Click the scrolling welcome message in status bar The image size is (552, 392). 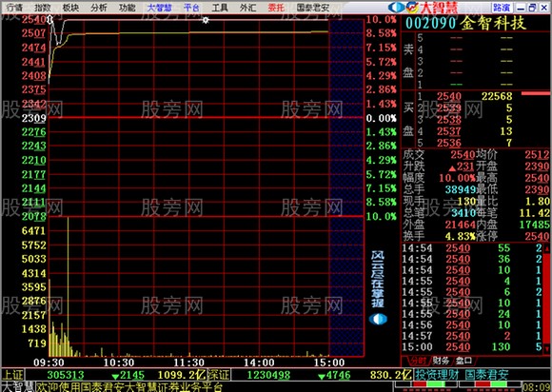(x=129, y=387)
